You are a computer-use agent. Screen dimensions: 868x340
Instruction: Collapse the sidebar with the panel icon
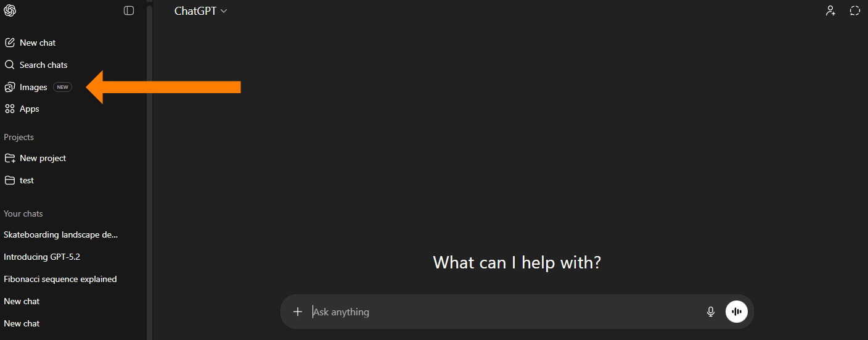coord(129,10)
